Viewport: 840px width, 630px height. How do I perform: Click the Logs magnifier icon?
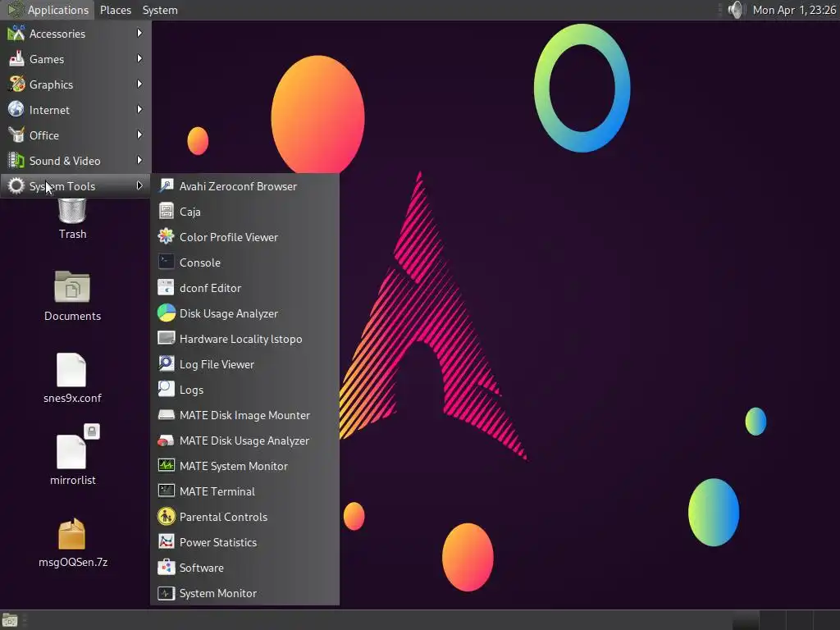[166, 390]
